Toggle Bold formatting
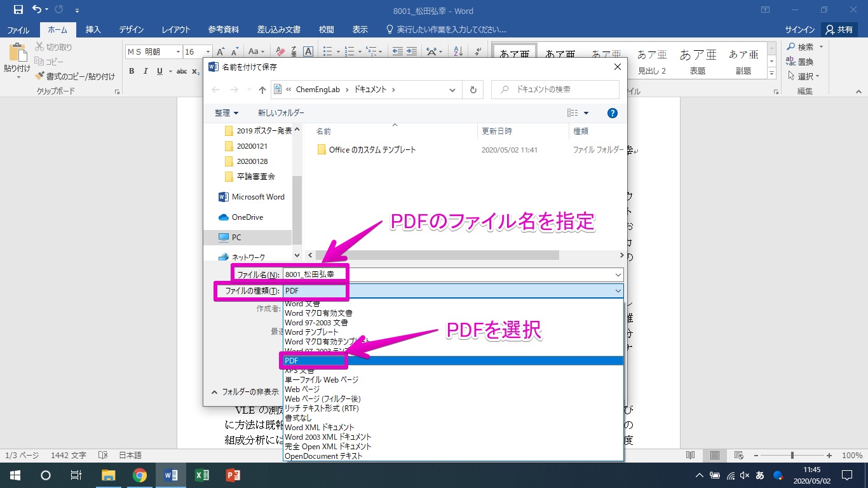Screen dimensions: 868x488 tap(132, 71)
